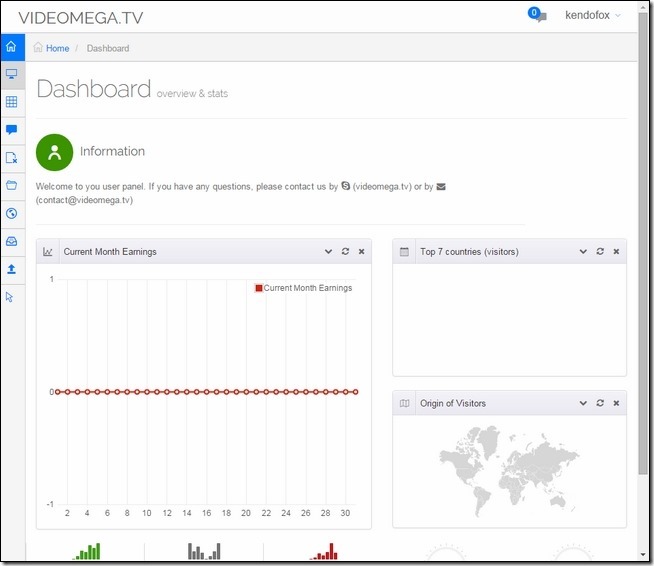Click map icon on Origin of Visitors panel
Viewport: 654px width, 566px height.
(x=404, y=403)
